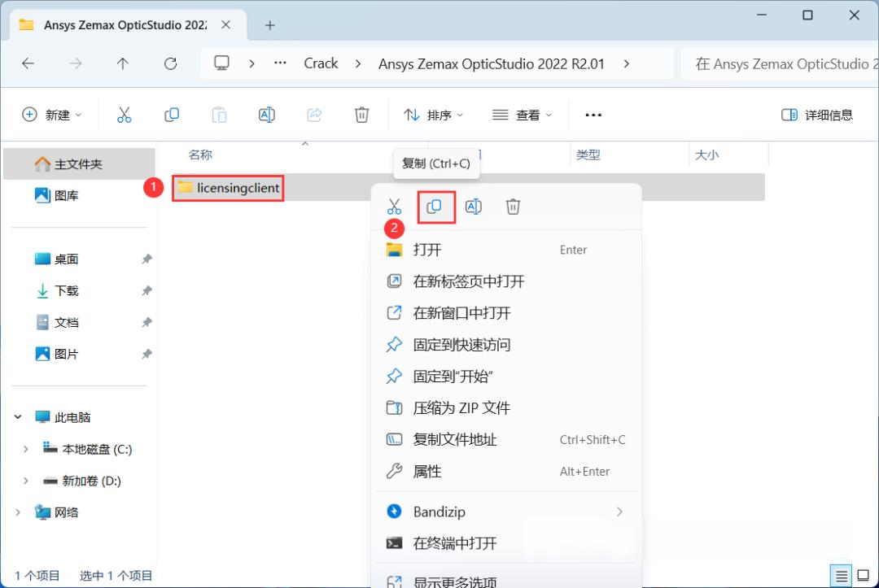Expand the 网络 tree node
Viewport: 879px width, 588px height.
[18, 512]
